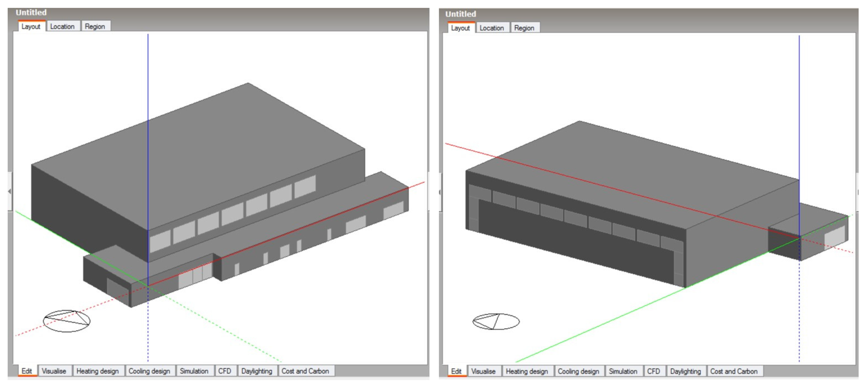Image resolution: width=868 pixels, height=386 pixels.
Task: Select the Location tab in right window
Action: click(x=492, y=28)
